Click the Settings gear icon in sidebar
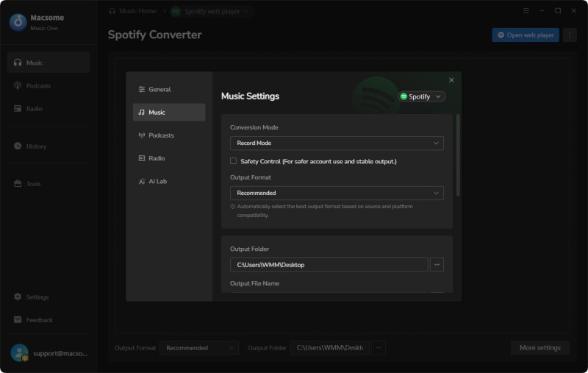 [x=18, y=296]
